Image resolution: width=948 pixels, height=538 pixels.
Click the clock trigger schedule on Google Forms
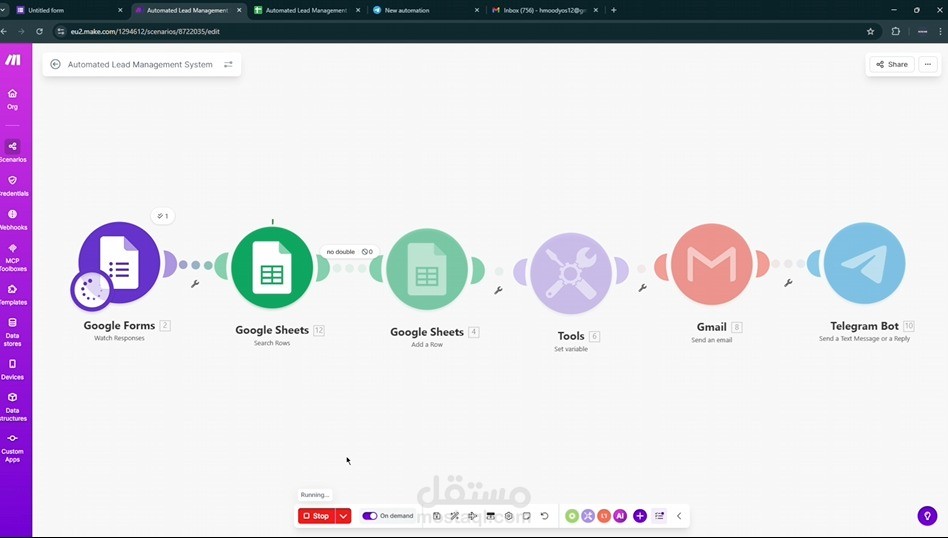tap(91, 290)
